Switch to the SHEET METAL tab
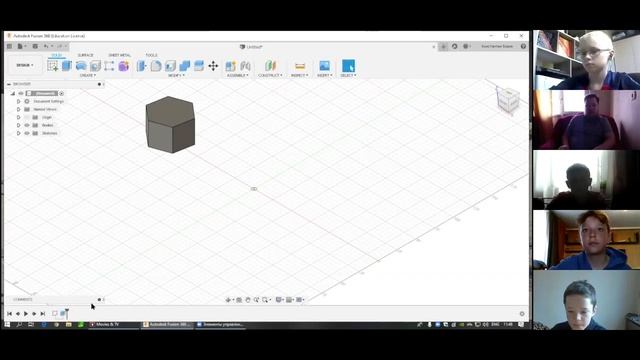This screenshot has width=640, height=360. click(x=120, y=55)
